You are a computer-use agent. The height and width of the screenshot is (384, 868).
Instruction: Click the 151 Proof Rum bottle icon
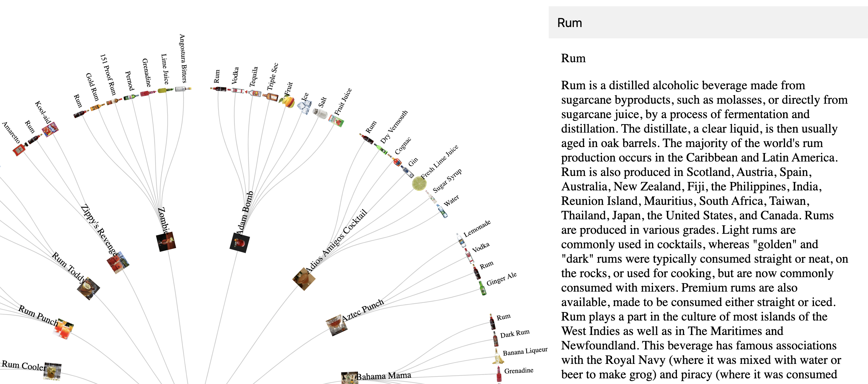(x=114, y=101)
